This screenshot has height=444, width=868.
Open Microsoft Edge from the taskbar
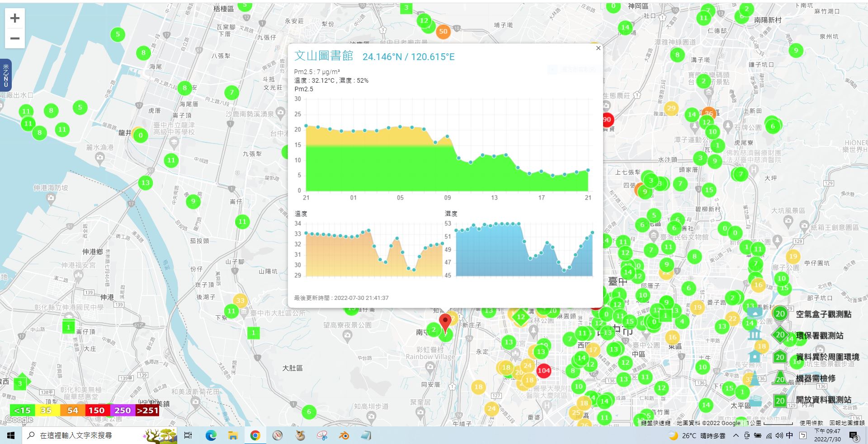(x=211, y=435)
